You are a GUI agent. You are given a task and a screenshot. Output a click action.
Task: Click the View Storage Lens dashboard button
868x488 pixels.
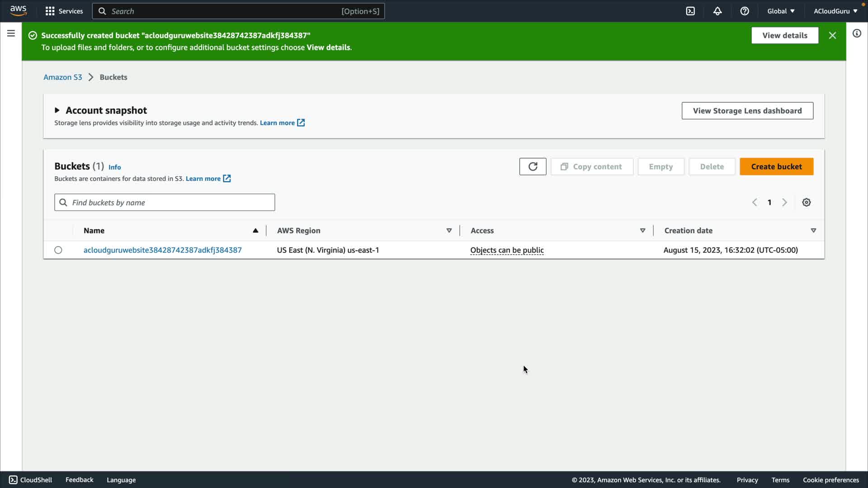tap(747, 111)
